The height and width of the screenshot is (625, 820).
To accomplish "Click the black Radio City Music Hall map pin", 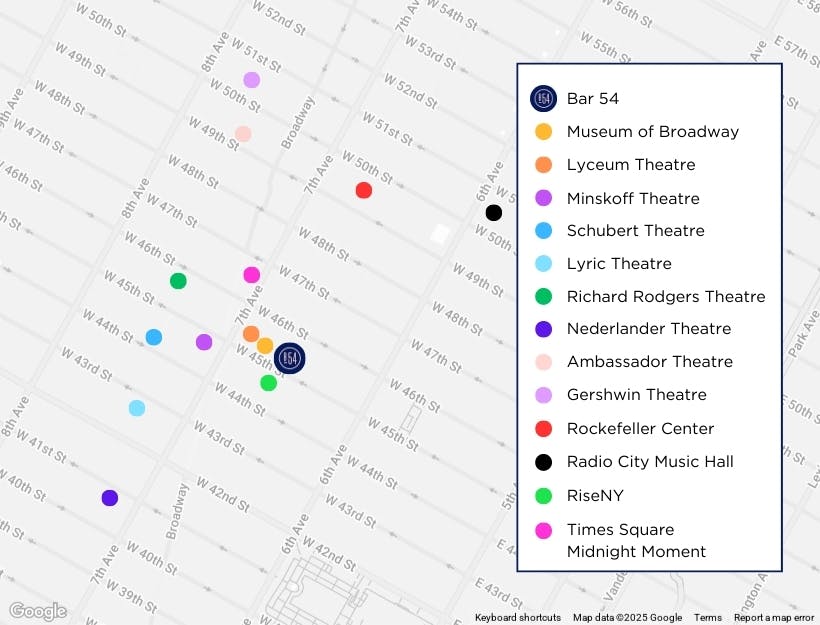I will pyautogui.click(x=493, y=212).
